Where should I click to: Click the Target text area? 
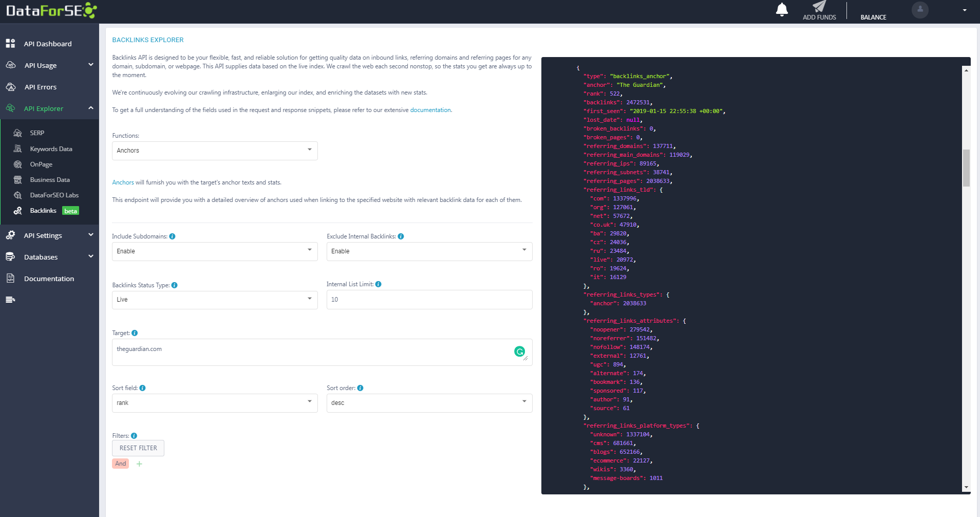tap(322, 352)
